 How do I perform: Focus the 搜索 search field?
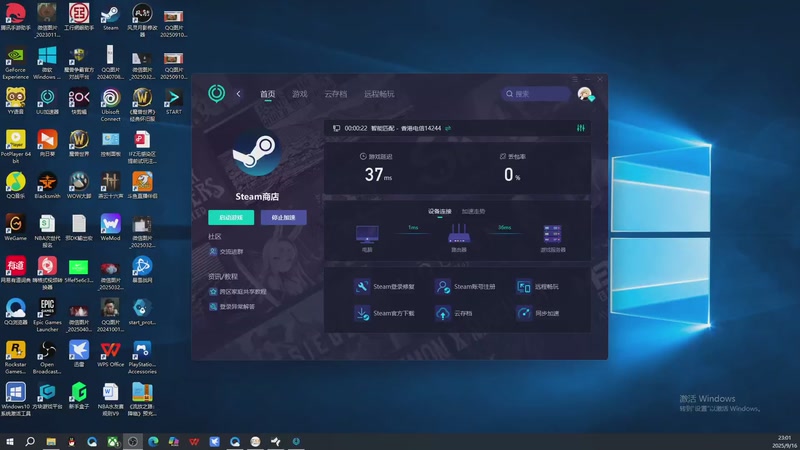pyautogui.click(x=536, y=94)
